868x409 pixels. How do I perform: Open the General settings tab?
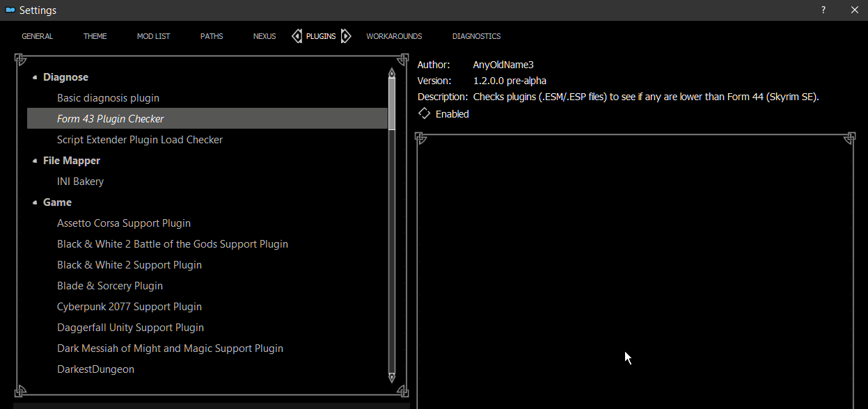coord(37,36)
